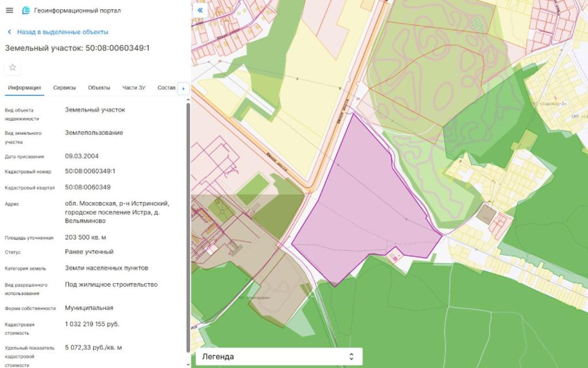
Task: Click the Геоинформационный портал logo icon
Action: click(26, 11)
